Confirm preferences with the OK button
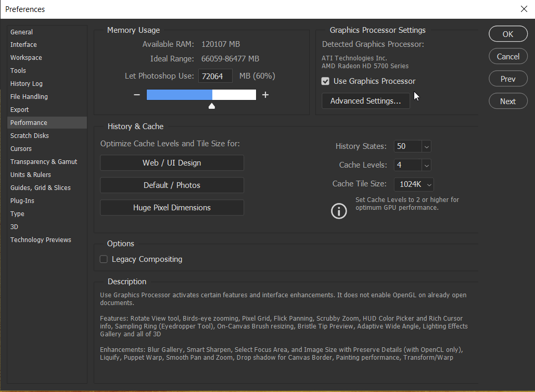This screenshot has height=392, width=535. (508, 33)
